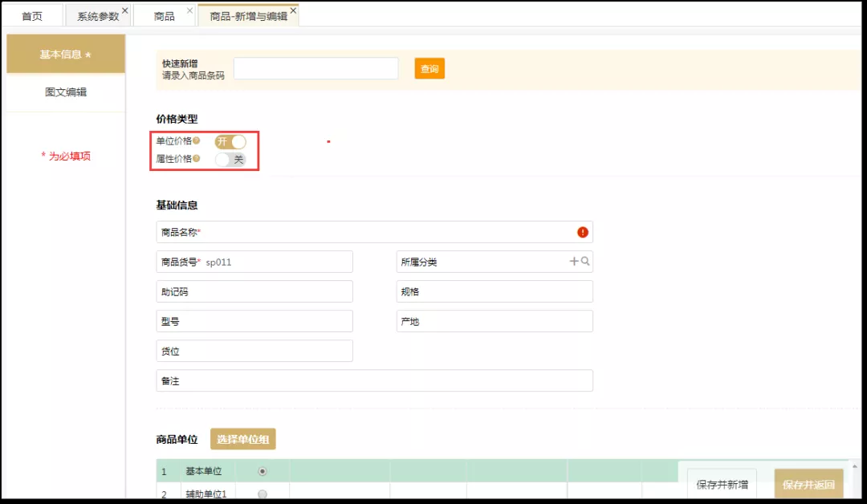Click the plus icon in 所属分类 field
The height and width of the screenshot is (504, 867).
(574, 262)
